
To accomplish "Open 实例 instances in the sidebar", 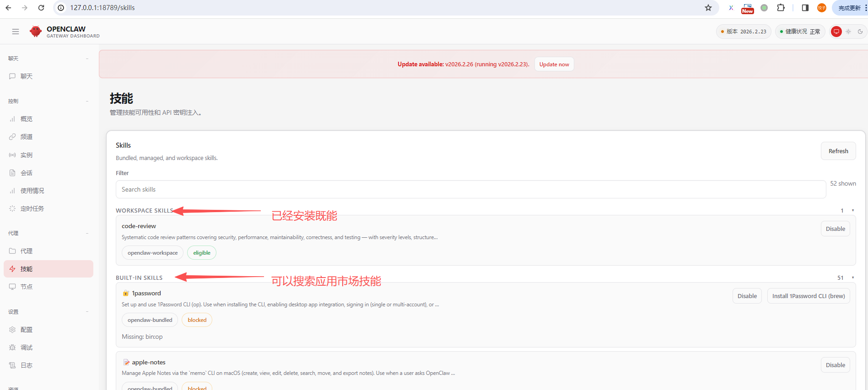I will [49, 155].
